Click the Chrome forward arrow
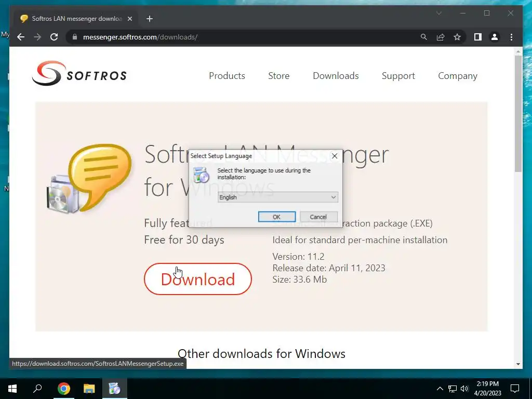The width and height of the screenshot is (532, 399). 37,37
